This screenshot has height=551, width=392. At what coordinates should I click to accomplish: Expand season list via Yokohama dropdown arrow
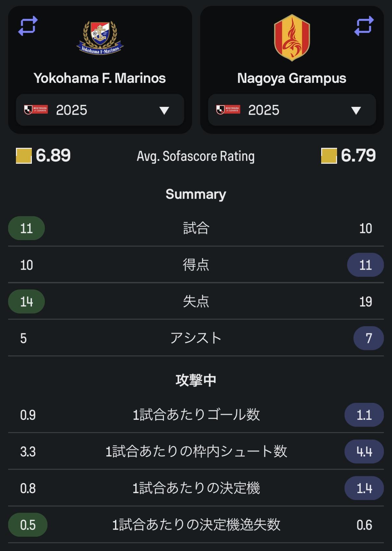coord(164,110)
